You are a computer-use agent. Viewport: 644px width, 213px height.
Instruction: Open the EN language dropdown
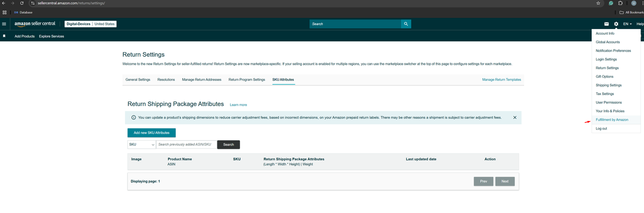point(627,24)
